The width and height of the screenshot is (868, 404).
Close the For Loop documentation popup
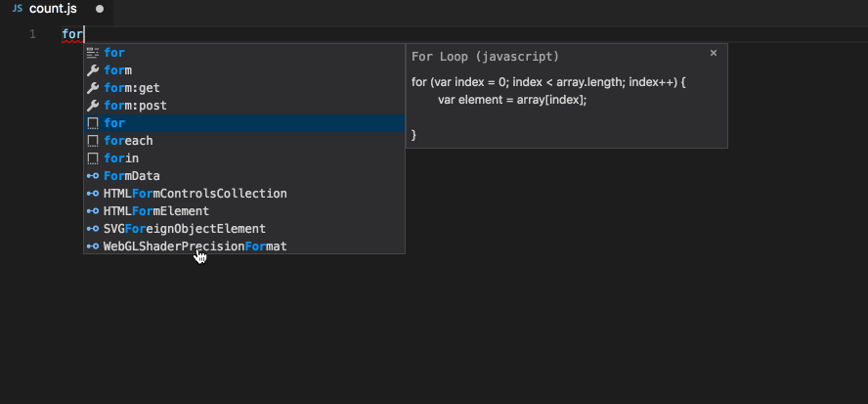coord(714,53)
